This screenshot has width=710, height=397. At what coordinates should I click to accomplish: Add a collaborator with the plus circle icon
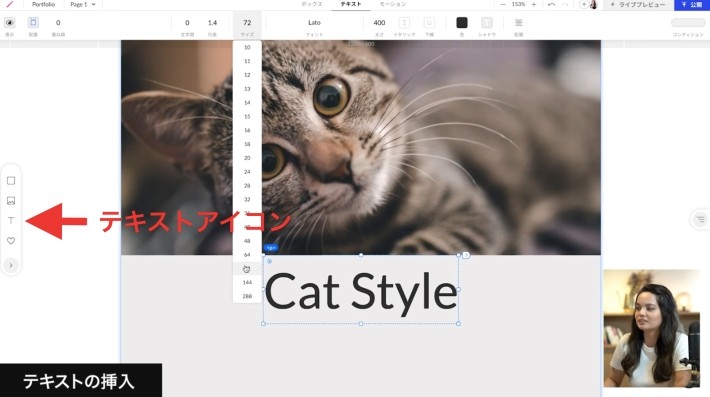point(584,5)
